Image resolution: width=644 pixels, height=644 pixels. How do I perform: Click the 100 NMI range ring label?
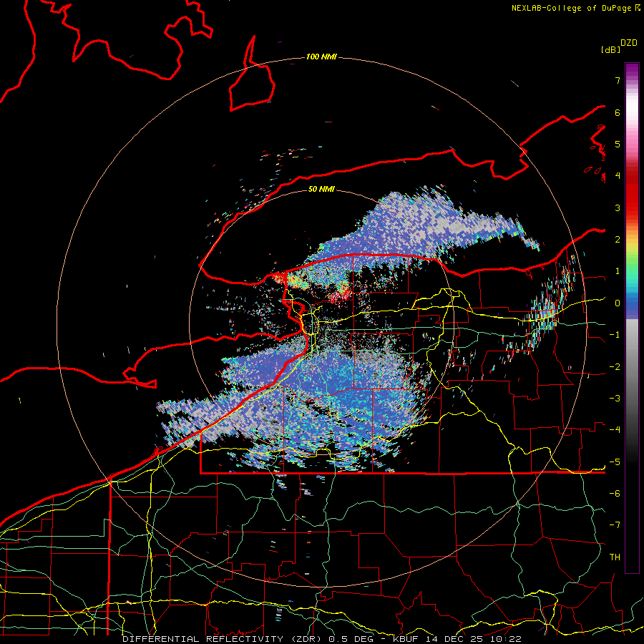[321, 57]
